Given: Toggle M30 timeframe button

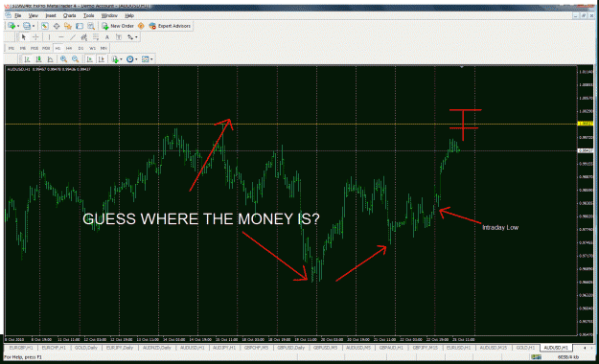Looking at the screenshot, I should [46, 49].
